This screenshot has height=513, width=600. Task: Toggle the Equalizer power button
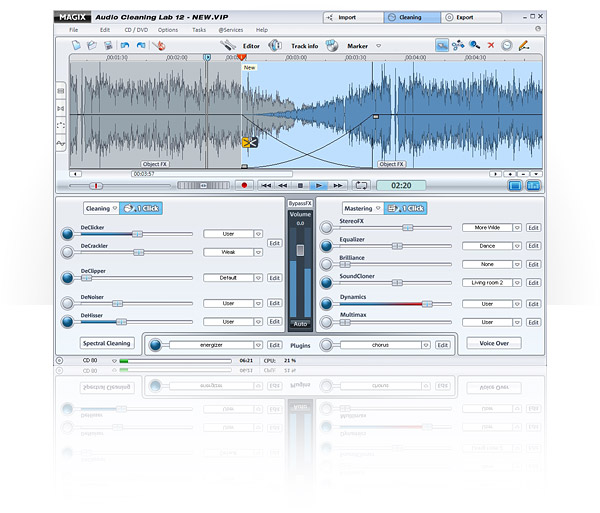click(326, 246)
